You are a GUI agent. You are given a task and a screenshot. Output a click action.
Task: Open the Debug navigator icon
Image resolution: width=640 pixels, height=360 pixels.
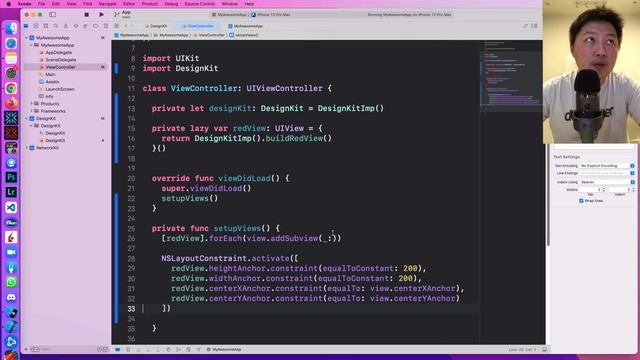point(85,26)
